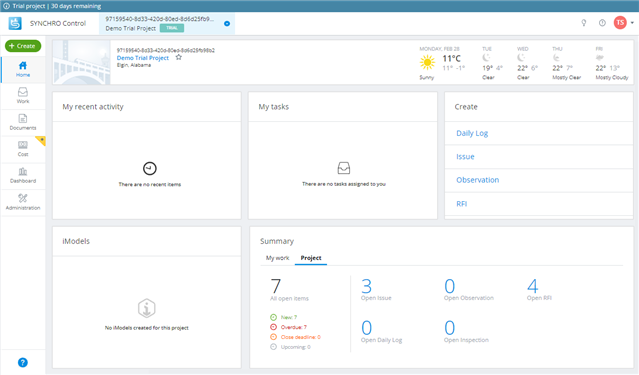This screenshot has height=375, width=639.
Task: Click the lightbulb ideas icon in header
Action: point(584,23)
